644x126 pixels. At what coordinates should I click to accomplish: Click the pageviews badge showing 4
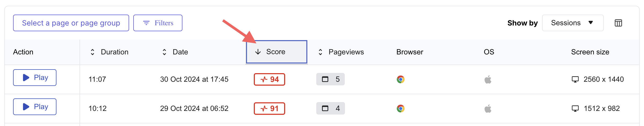pyautogui.click(x=330, y=108)
